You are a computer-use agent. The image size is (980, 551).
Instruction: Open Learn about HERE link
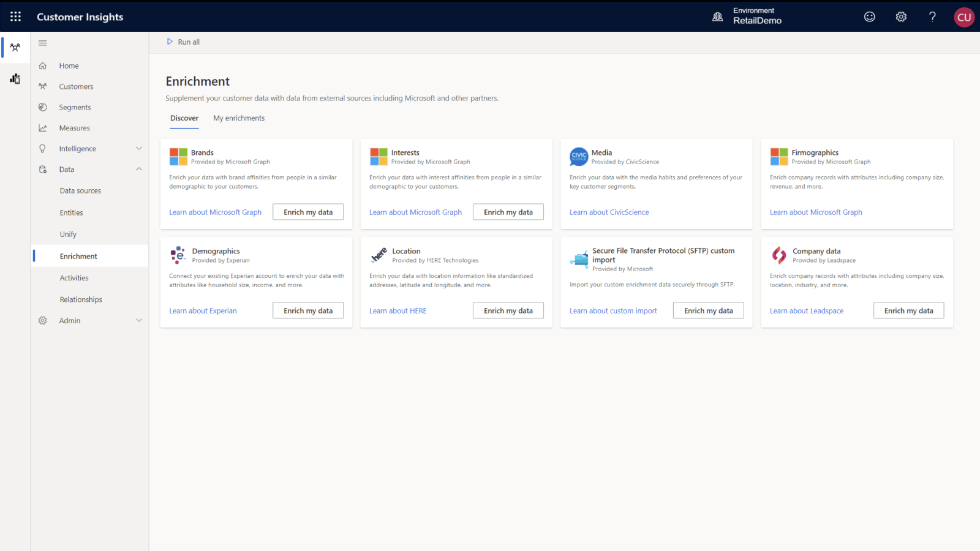(398, 311)
